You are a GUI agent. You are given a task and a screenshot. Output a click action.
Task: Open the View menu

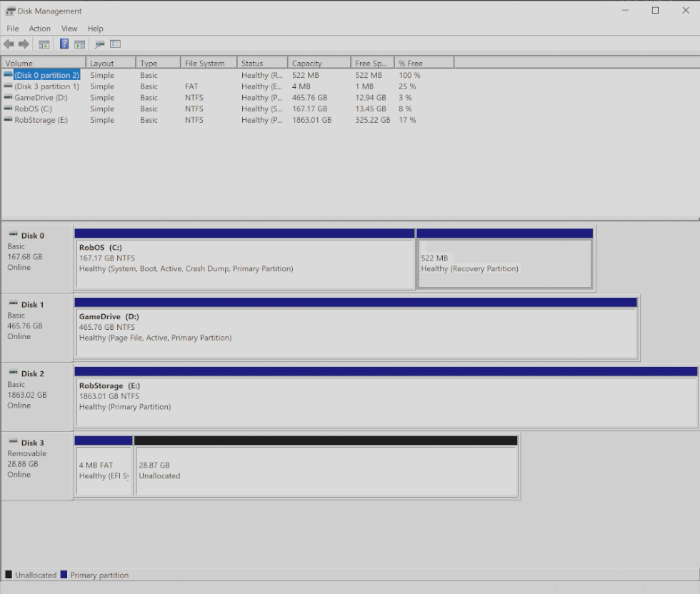pos(69,29)
